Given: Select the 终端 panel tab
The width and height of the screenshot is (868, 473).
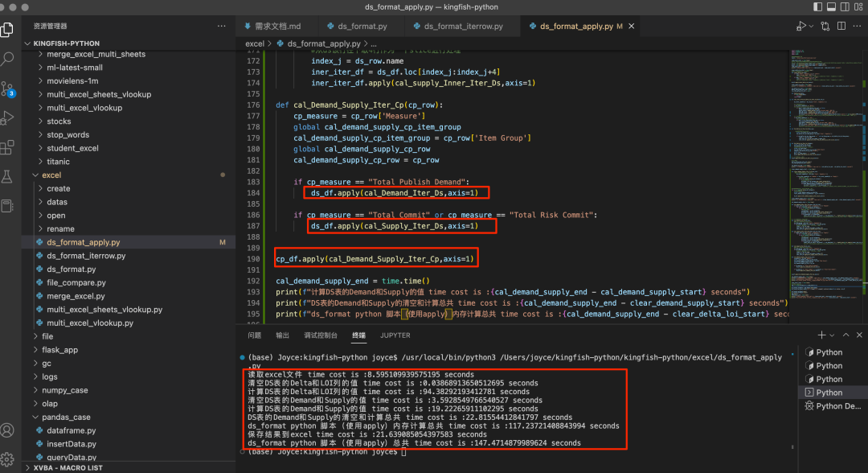Looking at the screenshot, I should coord(358,335).
